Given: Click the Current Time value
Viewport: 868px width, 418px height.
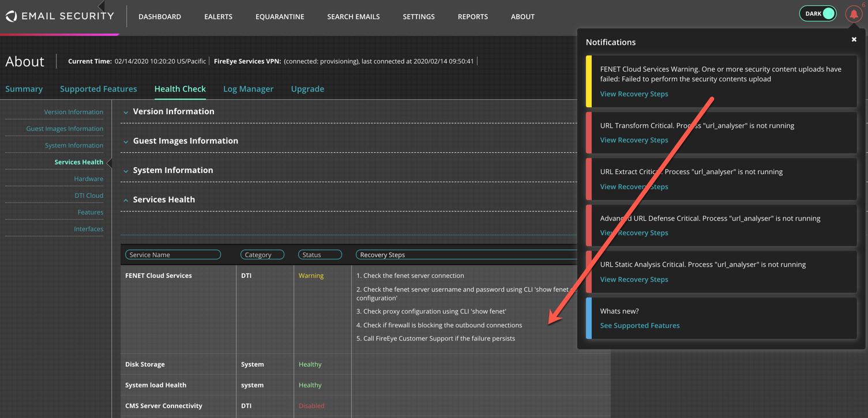Looking at the screenshot, I should 160,61.
